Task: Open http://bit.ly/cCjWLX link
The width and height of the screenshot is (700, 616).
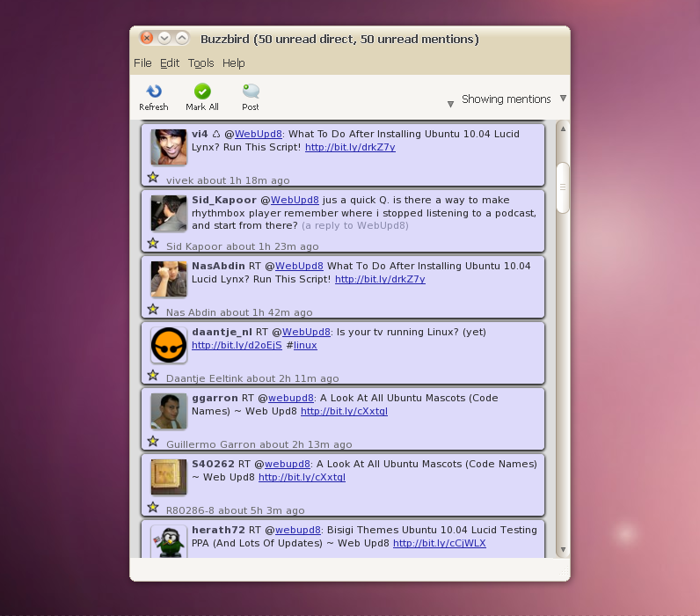Action: pyautogui.click(x=440, y=543)
